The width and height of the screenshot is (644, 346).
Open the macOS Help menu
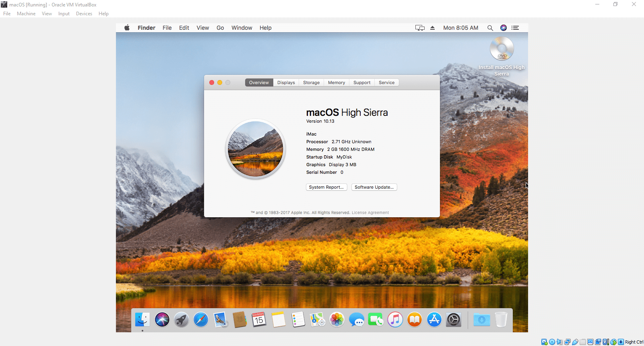[266, 28]
